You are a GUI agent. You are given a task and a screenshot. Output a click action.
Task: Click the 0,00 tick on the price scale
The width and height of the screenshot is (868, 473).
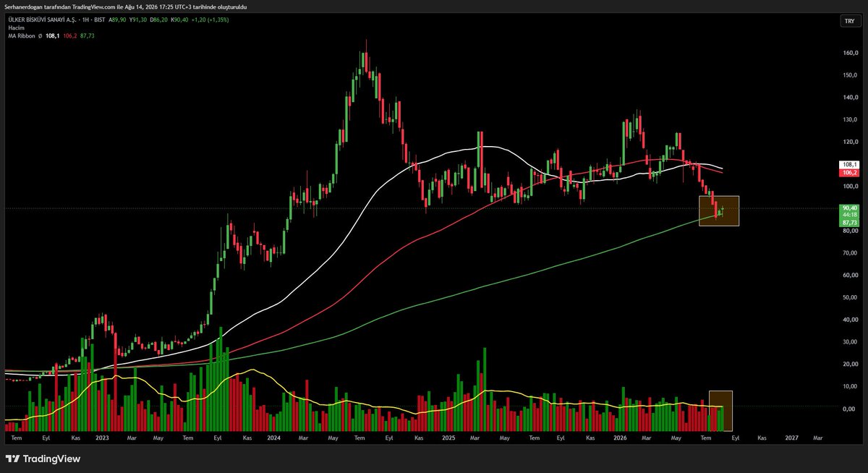tap(850, 409)
